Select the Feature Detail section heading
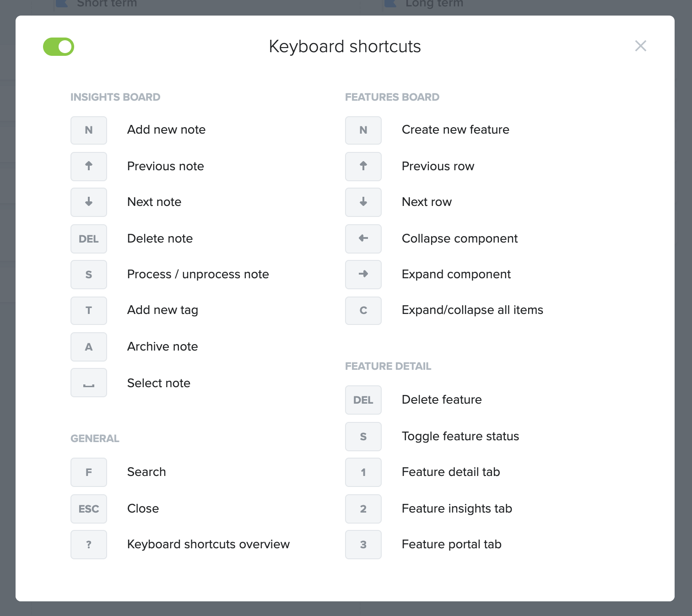 388,366
